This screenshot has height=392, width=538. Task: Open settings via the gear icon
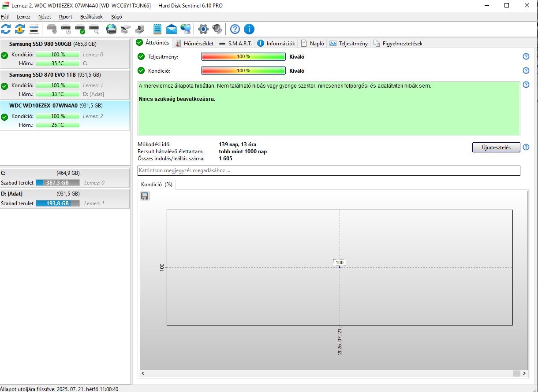pyautogui.click(x=203, y=30)
